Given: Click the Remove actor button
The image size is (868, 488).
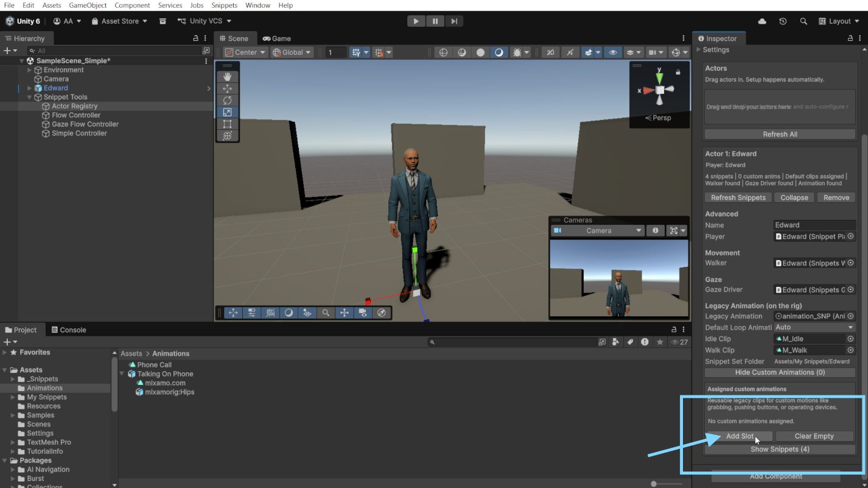Looking at the screenshot, I should (x=836, y=197).
